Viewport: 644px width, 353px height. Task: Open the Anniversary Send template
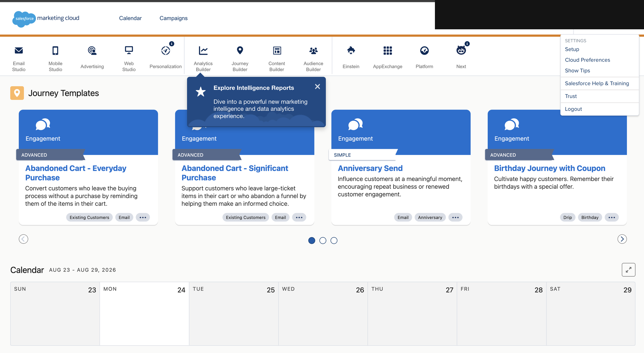click(370, 168)
